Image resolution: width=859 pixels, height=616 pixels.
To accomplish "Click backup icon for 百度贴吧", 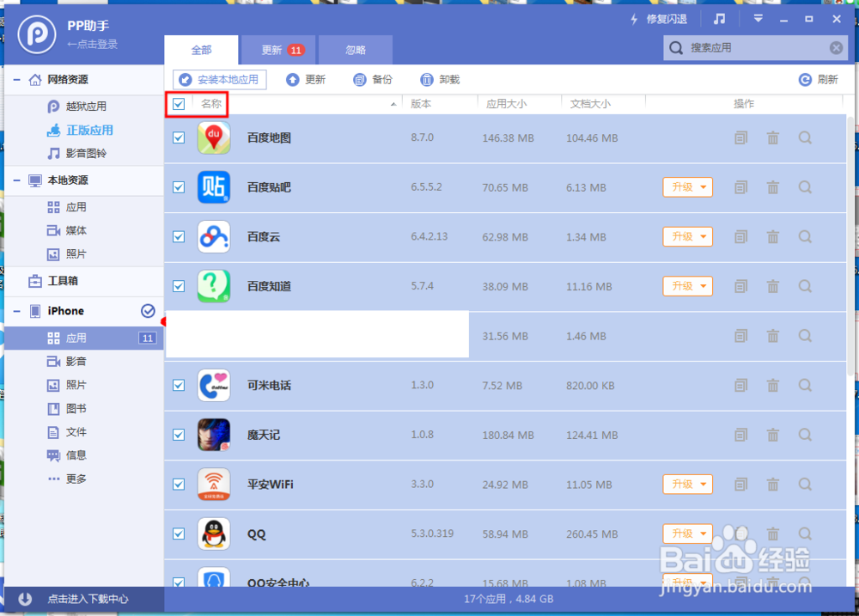I will pyautogui.click(x=740, y=187).
